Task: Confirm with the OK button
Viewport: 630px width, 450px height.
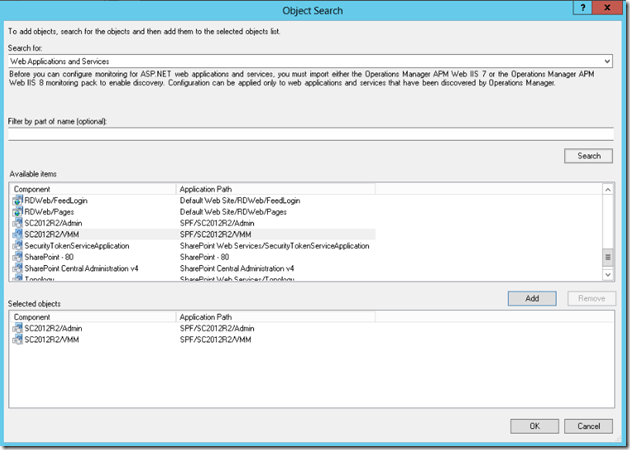Action: 534,426
